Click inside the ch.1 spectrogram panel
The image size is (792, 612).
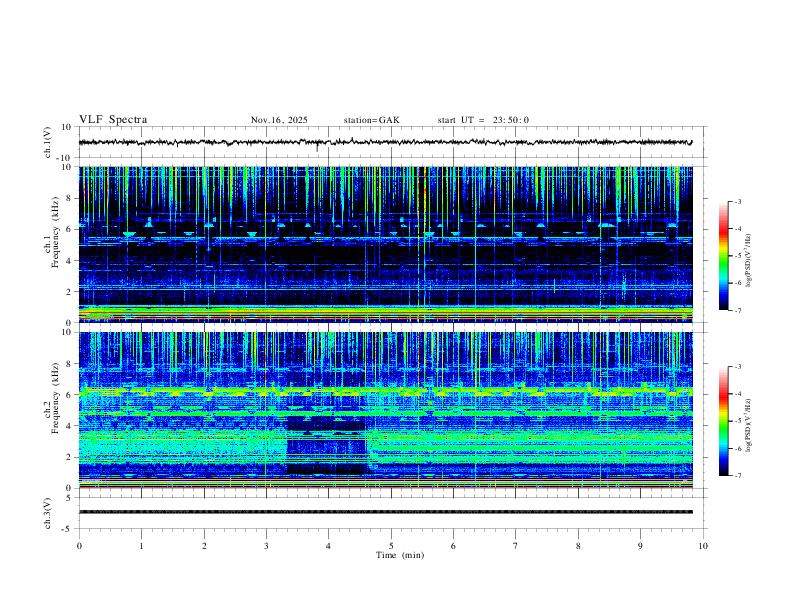(x=385, y=244)
